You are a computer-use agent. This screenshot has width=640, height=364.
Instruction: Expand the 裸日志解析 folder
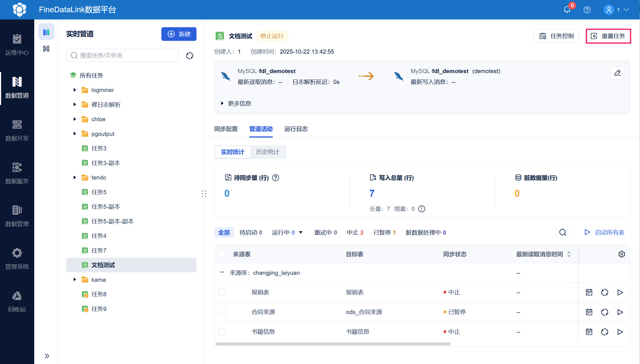75,104
